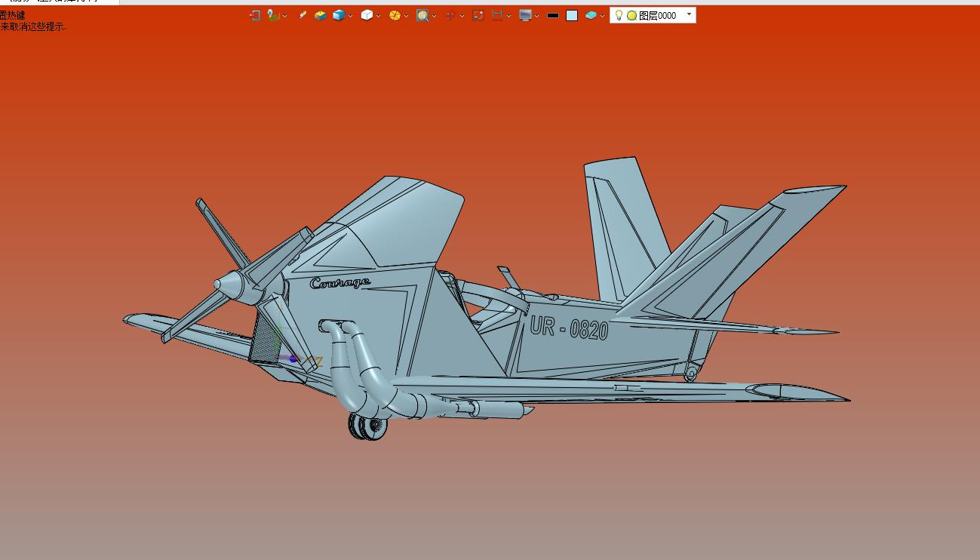980x560 pixels.
Task: Click the shaded blue cube display icon
Action: [x=339, y=15]
